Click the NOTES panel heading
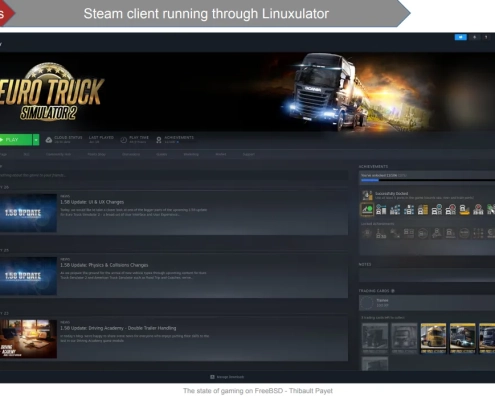This screenshot has height=400, width=495. [365, 264]
